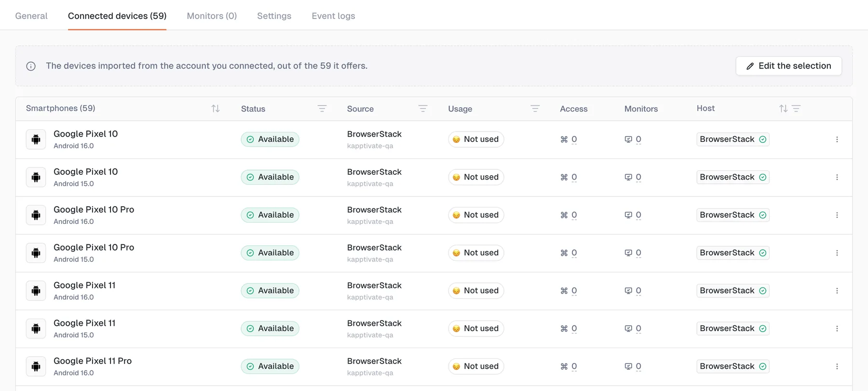Open the Settings tab
Screen dimensions: 868x391
274,16
